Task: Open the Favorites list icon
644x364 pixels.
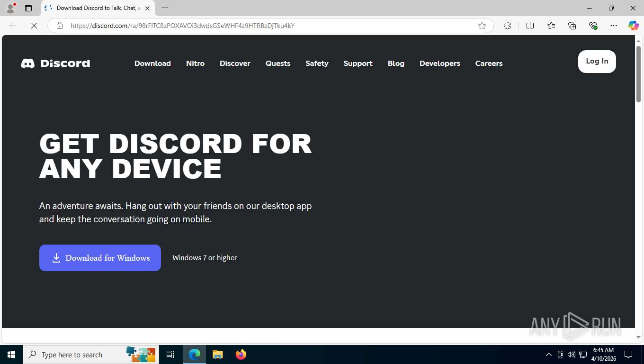Action: [x=551, y=26]
